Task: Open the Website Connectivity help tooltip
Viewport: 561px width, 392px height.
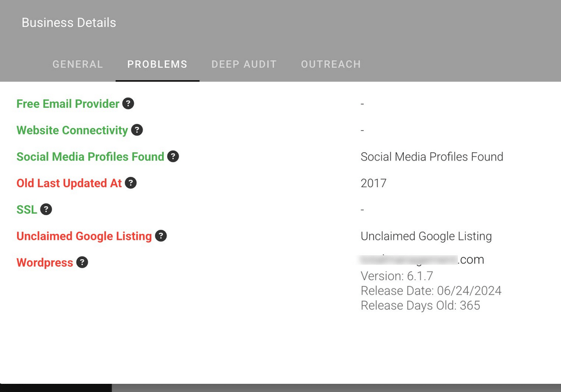Action: click(137, 130)
